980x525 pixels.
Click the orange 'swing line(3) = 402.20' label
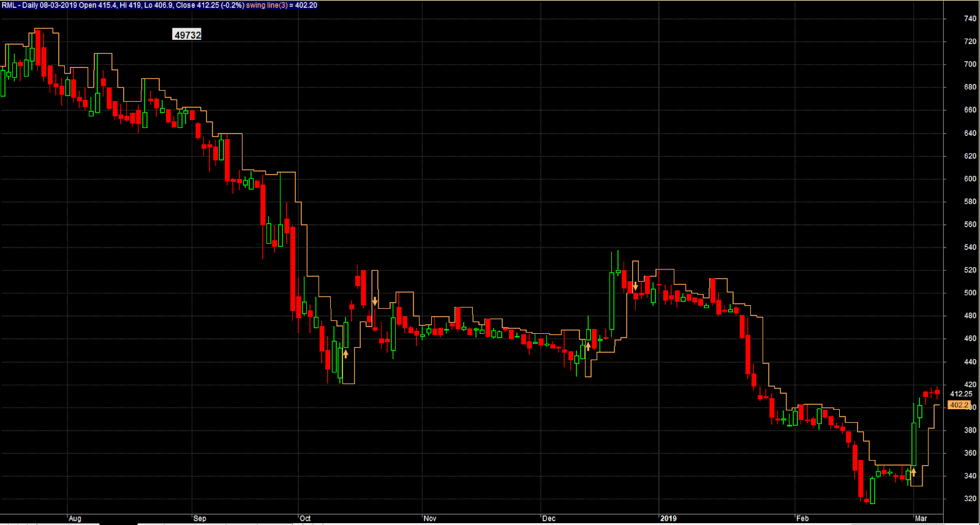(282, 5)
